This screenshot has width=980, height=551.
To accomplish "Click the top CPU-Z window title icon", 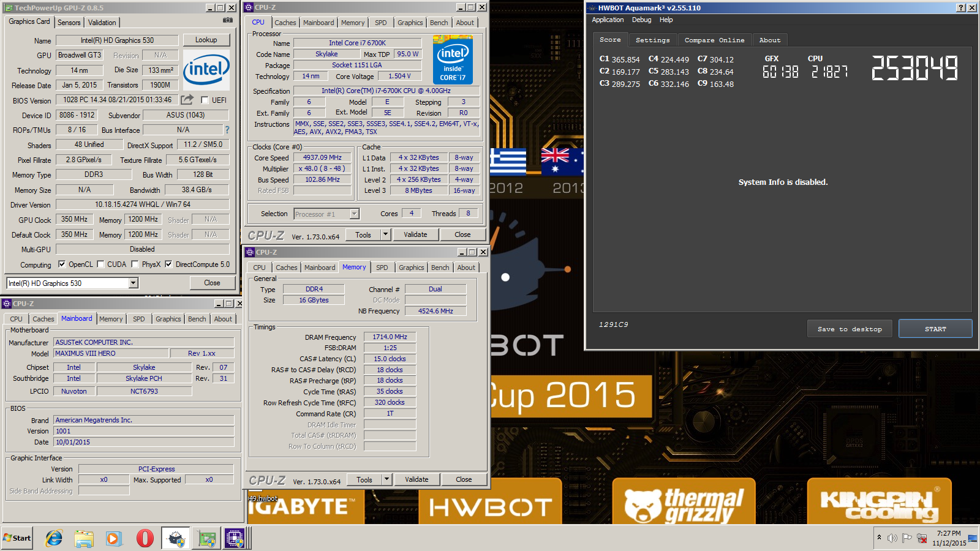I will (249, 7).
